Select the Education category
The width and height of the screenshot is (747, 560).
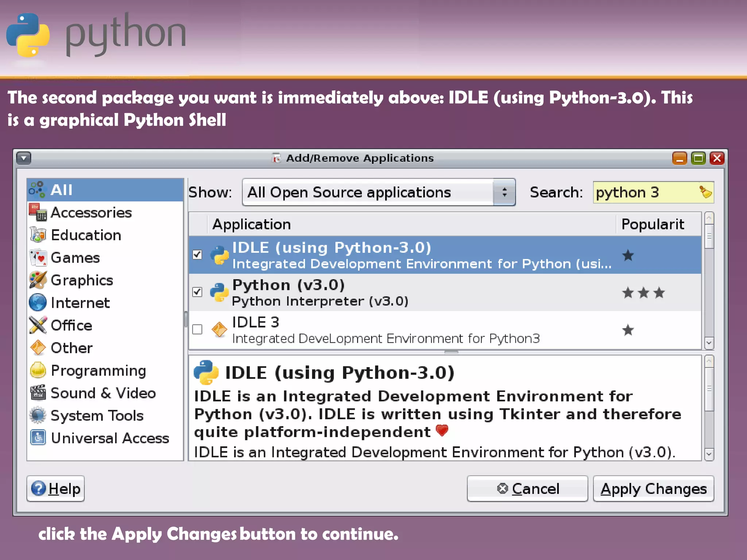105,235
